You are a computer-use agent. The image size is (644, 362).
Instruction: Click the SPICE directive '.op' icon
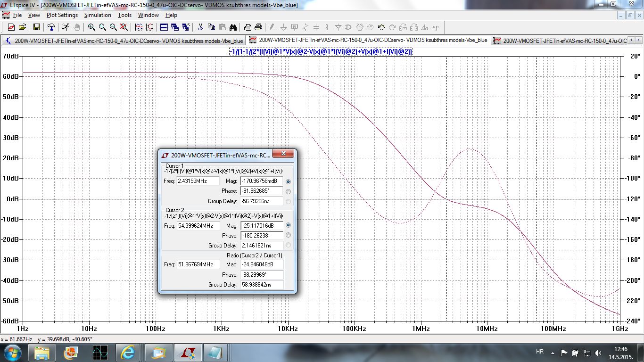[436, 27]
